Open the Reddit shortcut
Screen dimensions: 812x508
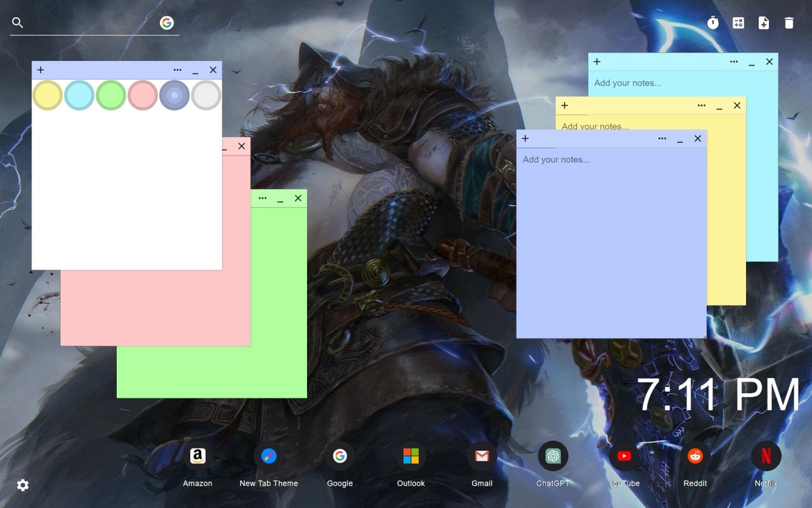695,464
